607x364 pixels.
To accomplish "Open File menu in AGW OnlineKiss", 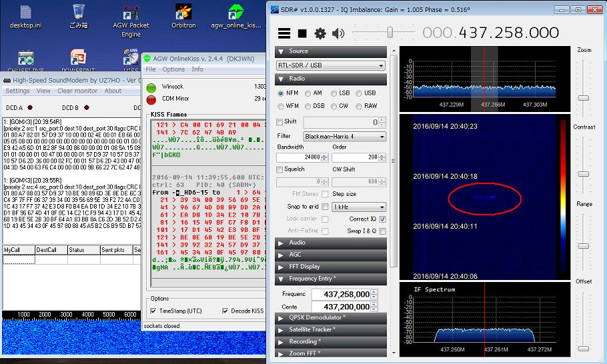I will pos(151,69).
